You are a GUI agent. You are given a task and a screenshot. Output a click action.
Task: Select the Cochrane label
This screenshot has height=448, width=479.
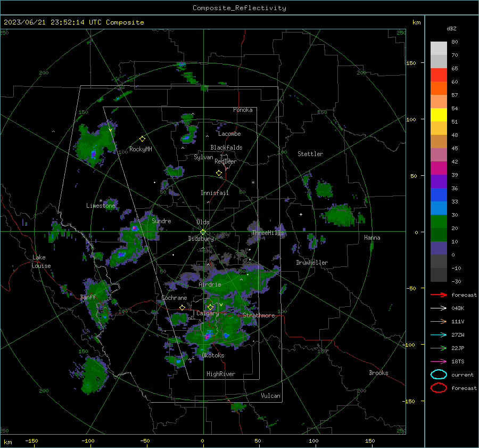point(174,298)
